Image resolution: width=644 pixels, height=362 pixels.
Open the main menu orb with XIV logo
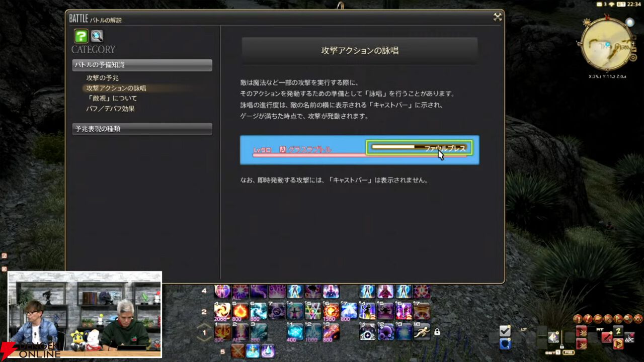(638, 319)
